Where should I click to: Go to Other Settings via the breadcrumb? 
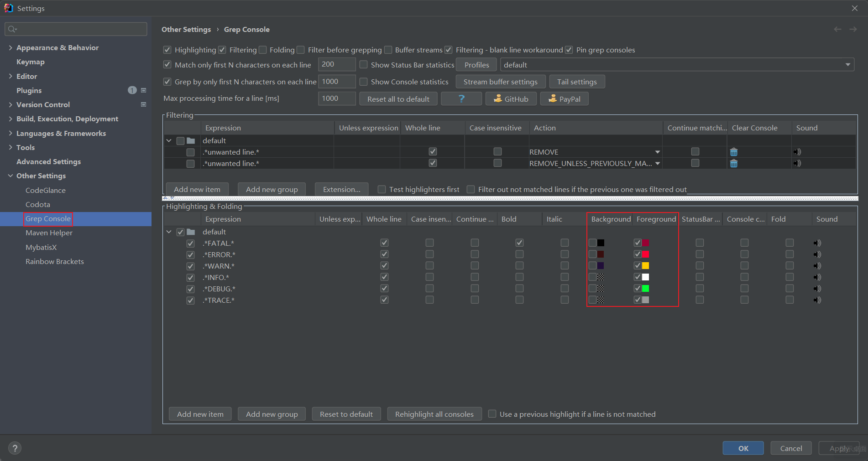(186, 29)
